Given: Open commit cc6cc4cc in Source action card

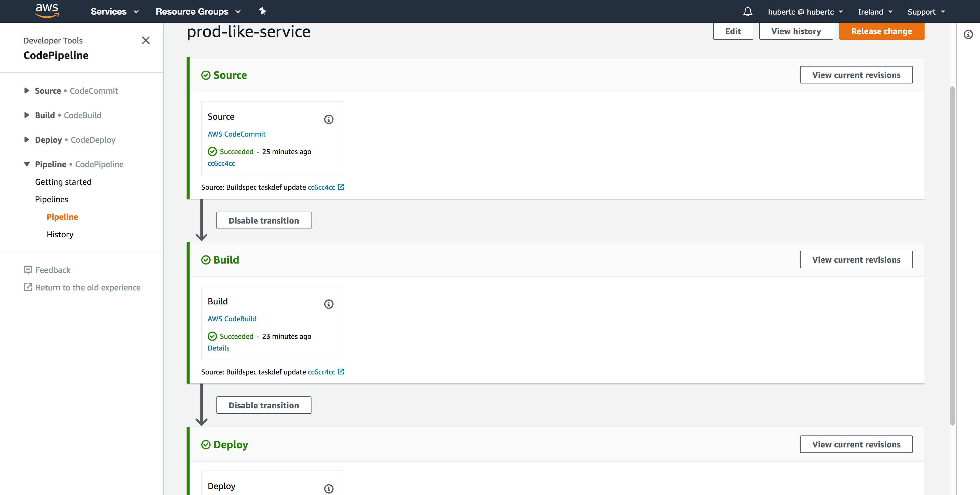Looking at the screenshot, I should pyautogui.click(x=221, y=163).
